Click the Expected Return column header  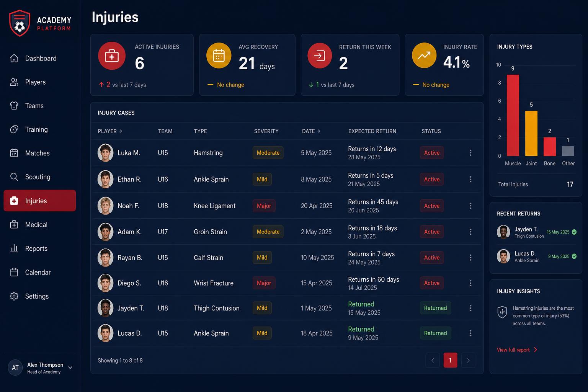(x=372, y=131)
